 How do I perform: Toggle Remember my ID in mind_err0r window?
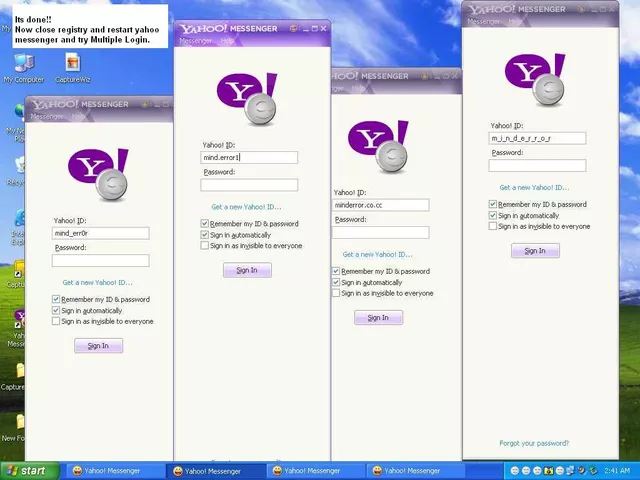pyautogui.click(x=56, y=299)
